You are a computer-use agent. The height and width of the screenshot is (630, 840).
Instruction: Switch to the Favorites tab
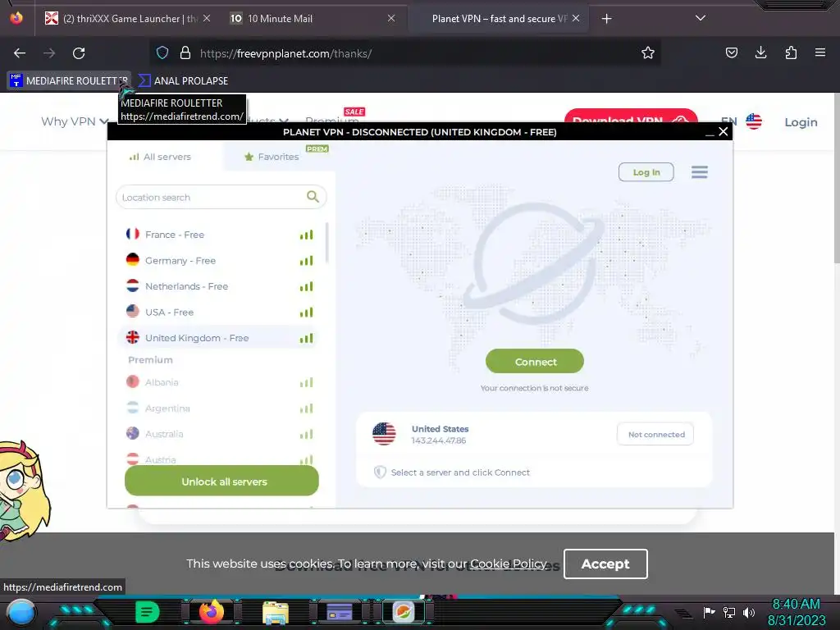(x=272, y=157)
